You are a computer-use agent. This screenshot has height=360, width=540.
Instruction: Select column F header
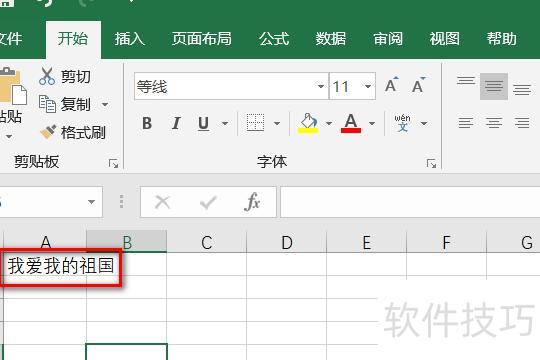click(446, 242)
